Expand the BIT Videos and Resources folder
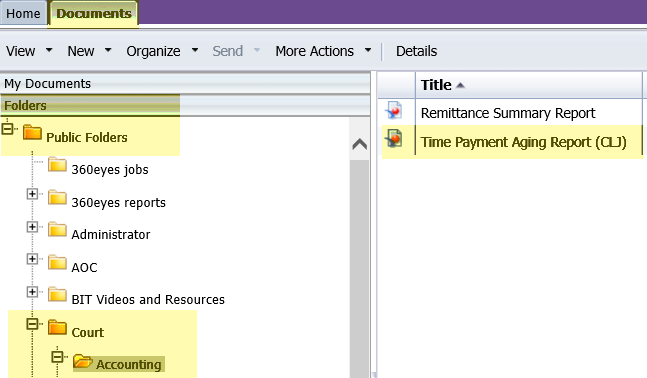 (x=32, y=292)
